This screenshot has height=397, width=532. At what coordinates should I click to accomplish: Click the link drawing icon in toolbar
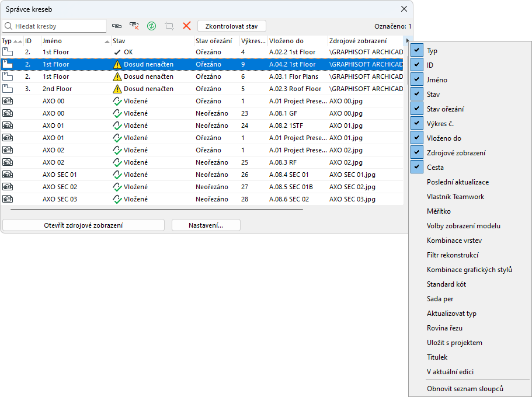point(117,26)
